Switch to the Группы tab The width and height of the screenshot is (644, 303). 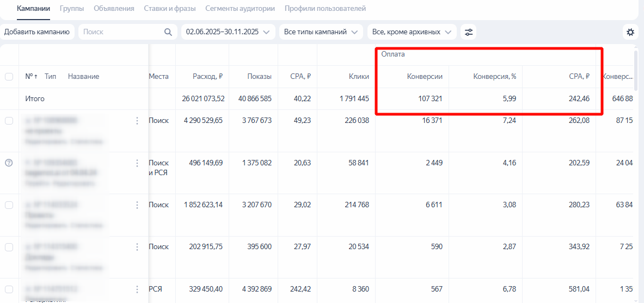[71, 9]
